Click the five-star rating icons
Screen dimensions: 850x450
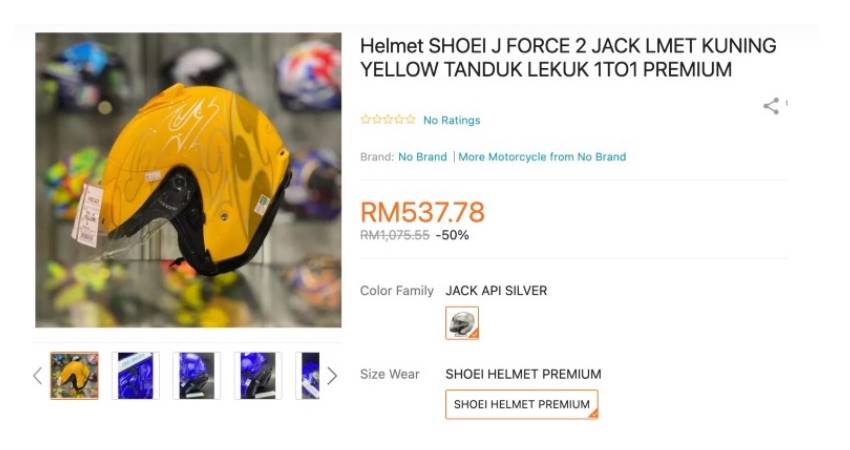pyautogui.click(x=388, y=119)
